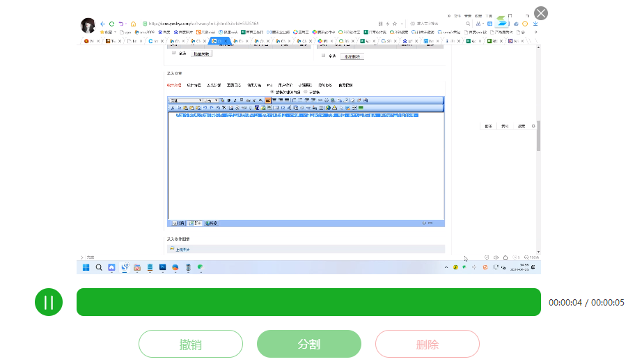Click the Italic icon in the editor toolbar
Screen dimensions: 635x364
pyautogui.click(x=235, y=100)
